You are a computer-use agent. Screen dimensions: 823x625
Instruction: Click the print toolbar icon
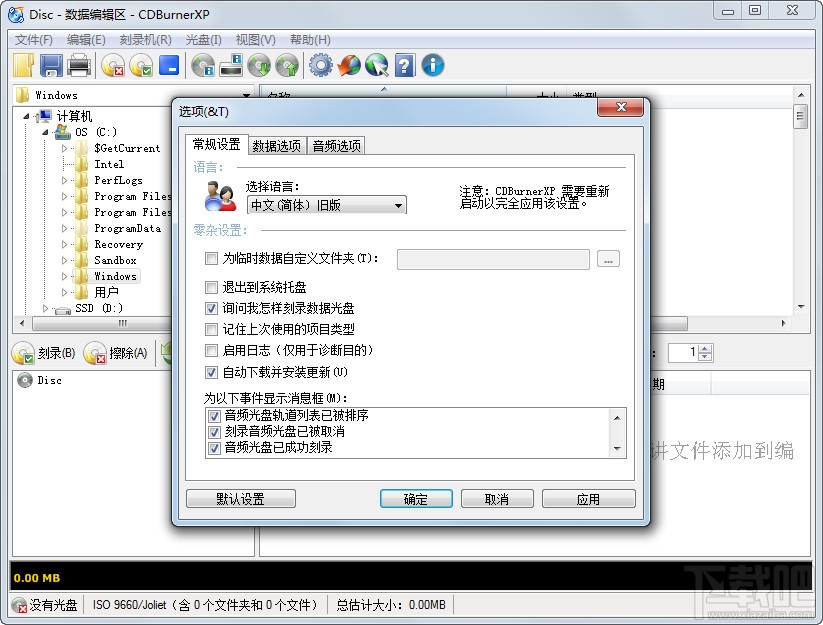point(81,65)
